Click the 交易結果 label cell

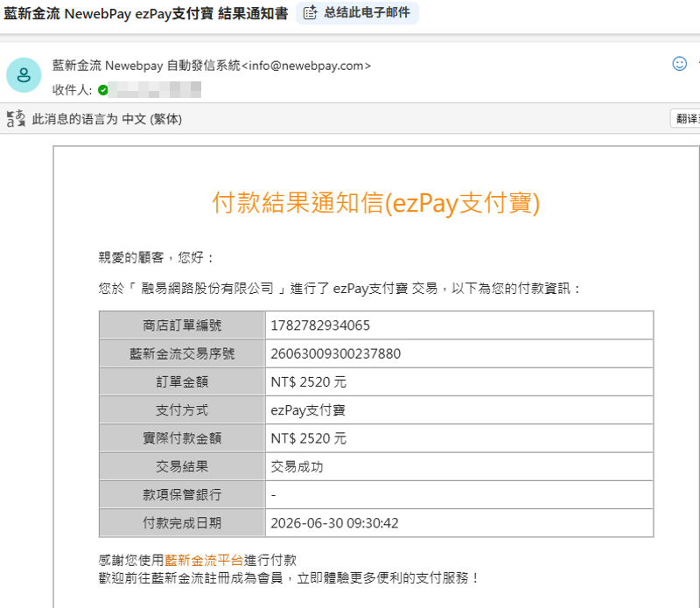coord(182,466)
